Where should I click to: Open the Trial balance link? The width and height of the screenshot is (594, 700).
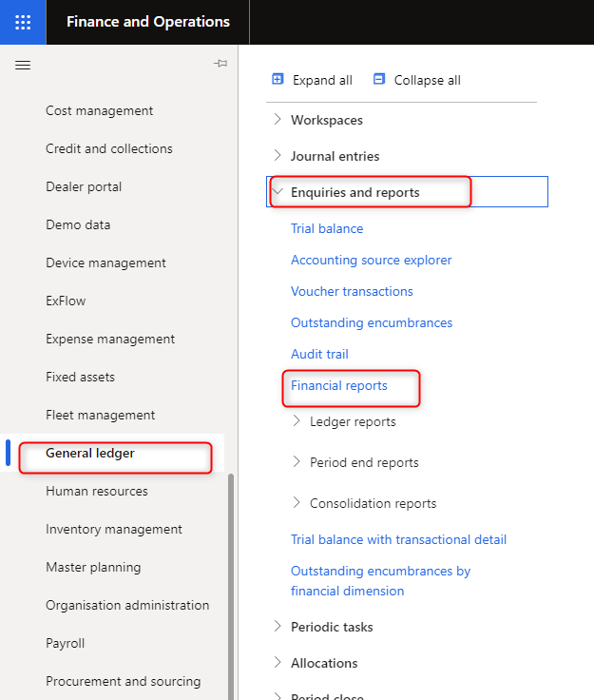pyautogui.click(x=327, y=228)
